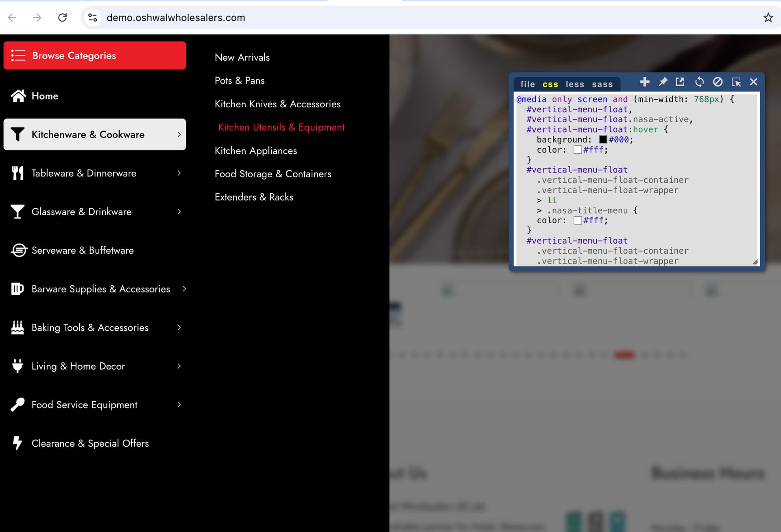Expand the Glassware & Drinkware chevron
The image size is (781, 532).
tap(179, 212)
